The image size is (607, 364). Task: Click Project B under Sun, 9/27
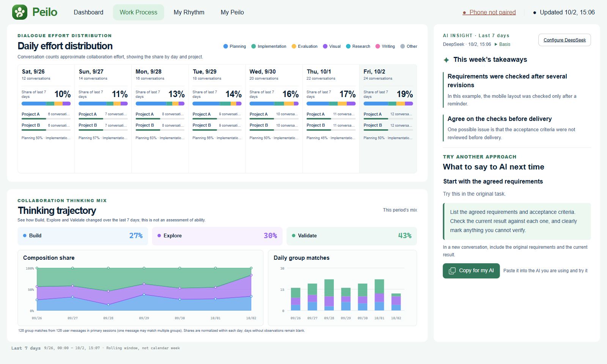tap(88, 125)
